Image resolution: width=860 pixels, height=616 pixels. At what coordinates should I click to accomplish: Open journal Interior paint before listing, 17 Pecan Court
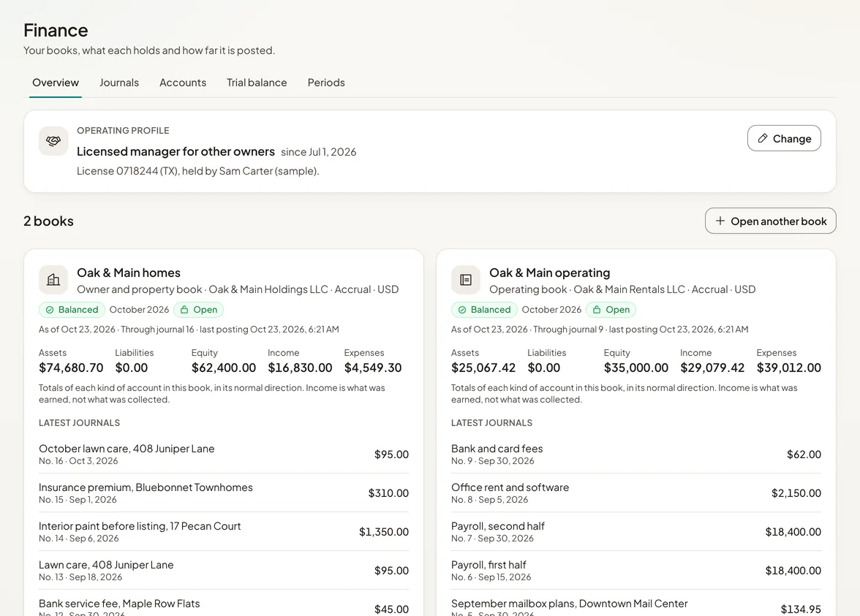pos(224,532)
